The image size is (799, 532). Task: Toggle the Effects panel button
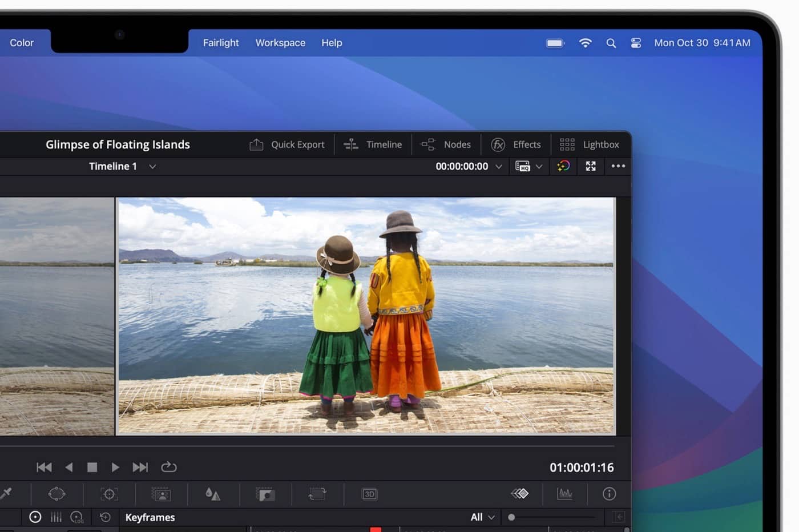[516, 144]
